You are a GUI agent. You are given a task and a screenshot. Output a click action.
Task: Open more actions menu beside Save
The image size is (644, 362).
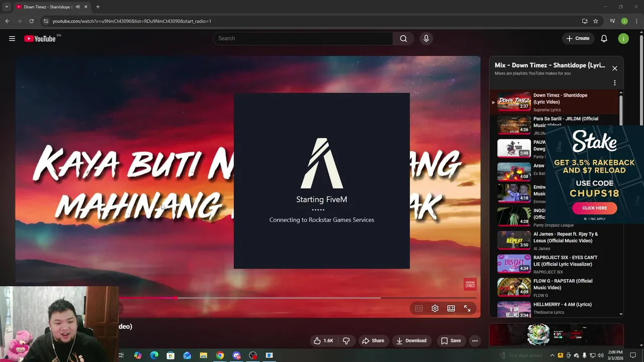tap(474, 341)
